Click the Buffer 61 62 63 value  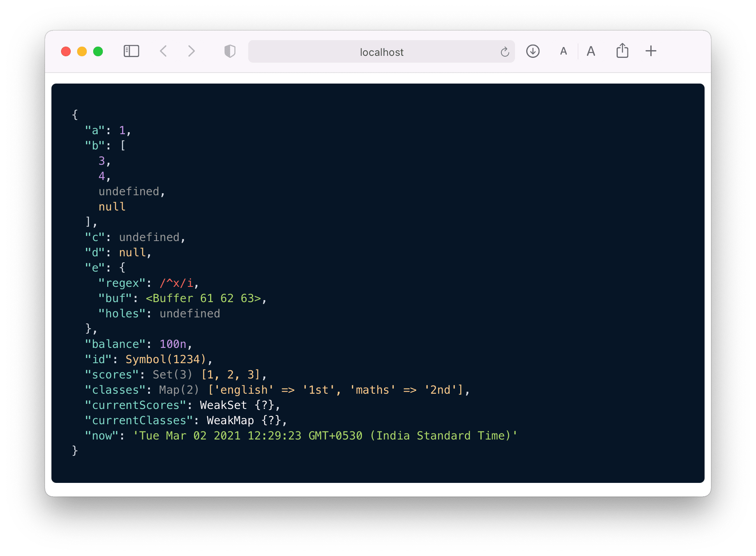203,298
